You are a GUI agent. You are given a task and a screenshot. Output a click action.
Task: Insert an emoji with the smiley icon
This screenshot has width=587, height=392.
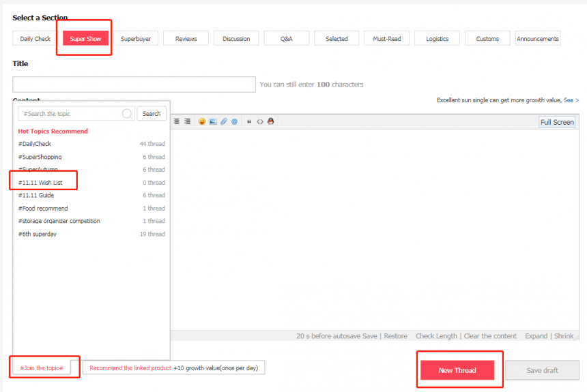click(x=202, y=122)
